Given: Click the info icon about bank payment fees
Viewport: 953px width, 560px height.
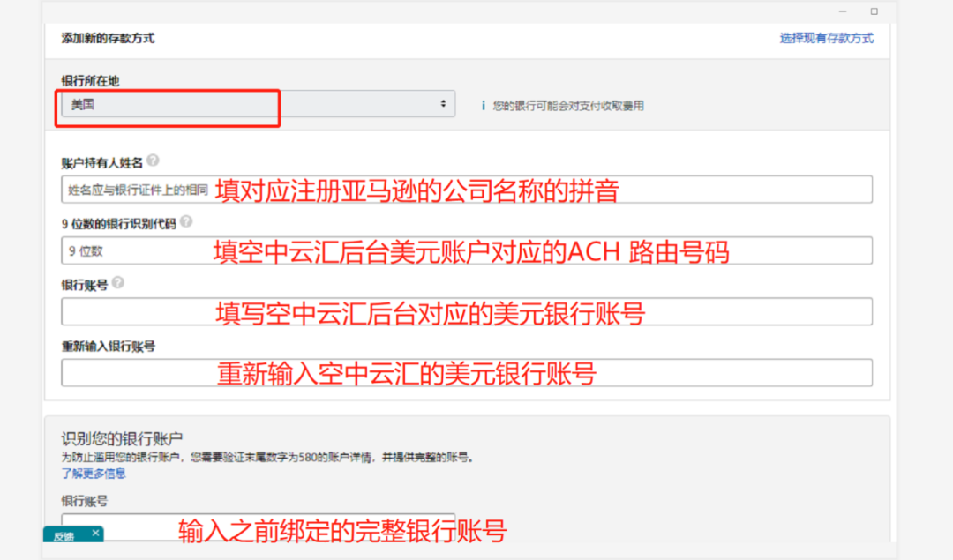Looking at the screenshot, I should (x=484, y=103).
